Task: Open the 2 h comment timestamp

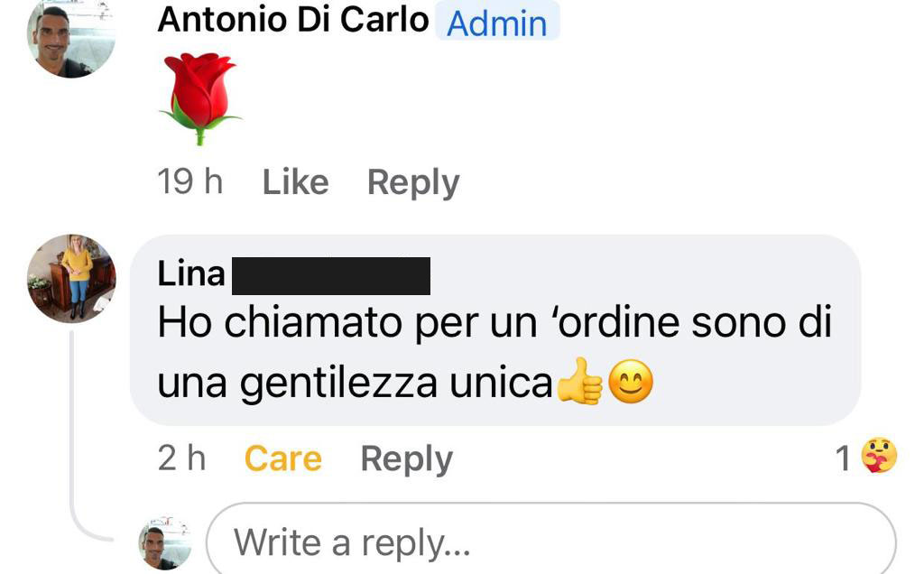Action: click(181, 458)
